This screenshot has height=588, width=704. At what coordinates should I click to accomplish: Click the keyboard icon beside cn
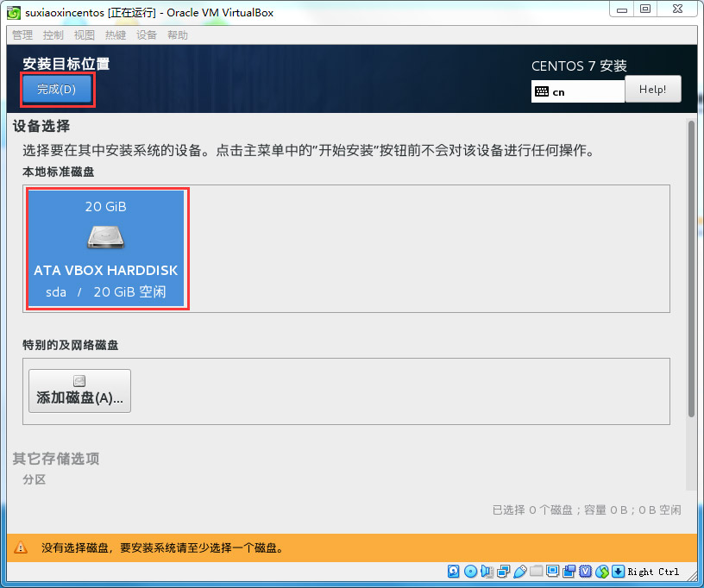pos(542,92)
